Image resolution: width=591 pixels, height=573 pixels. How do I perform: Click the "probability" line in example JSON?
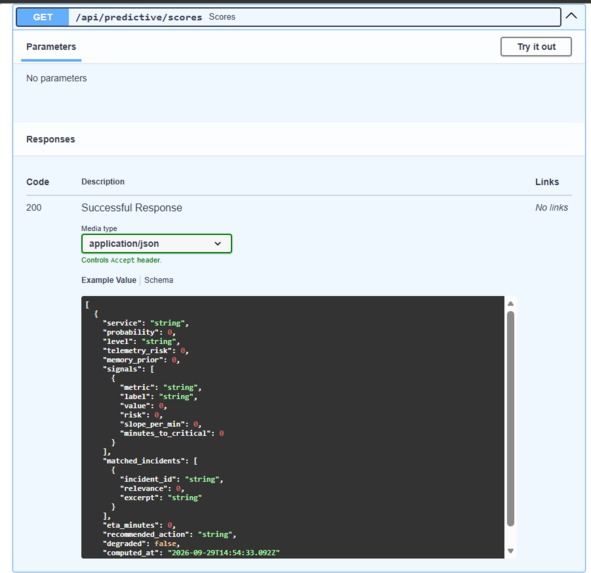139,332
